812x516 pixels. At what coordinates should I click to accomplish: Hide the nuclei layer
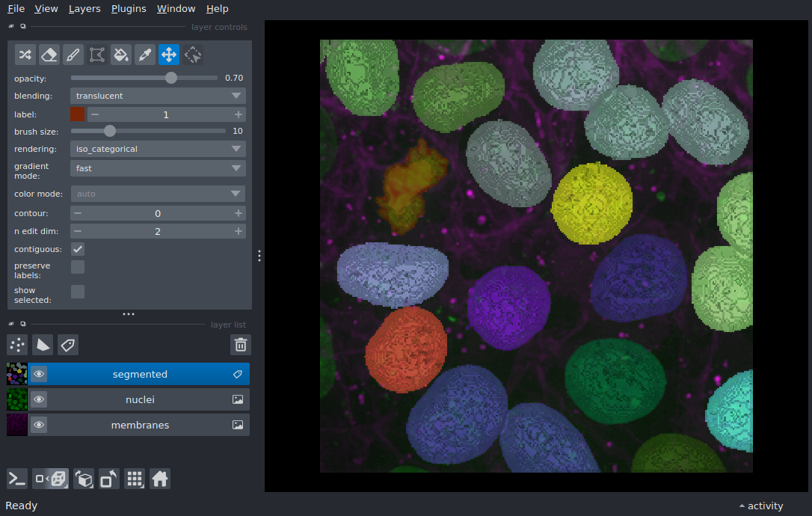pos(39,400)
